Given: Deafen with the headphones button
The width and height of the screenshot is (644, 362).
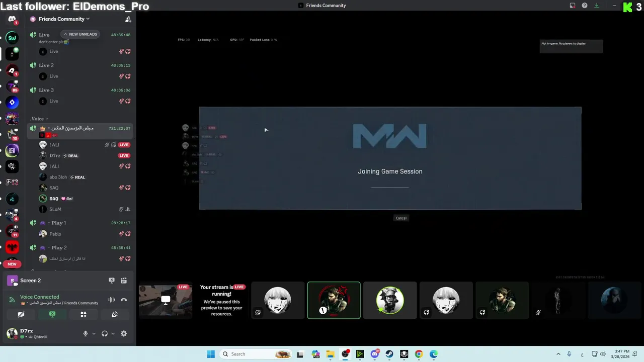Looking at the screenshot, I should coord(105,333).
